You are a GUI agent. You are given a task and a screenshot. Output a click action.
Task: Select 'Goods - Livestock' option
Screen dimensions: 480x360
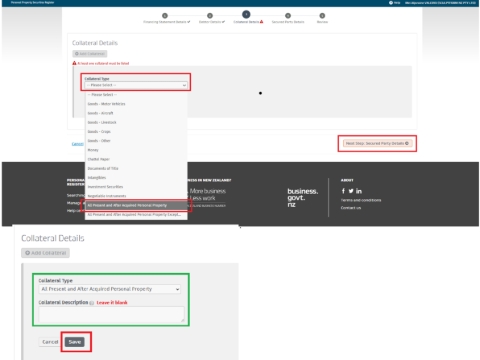136,122
